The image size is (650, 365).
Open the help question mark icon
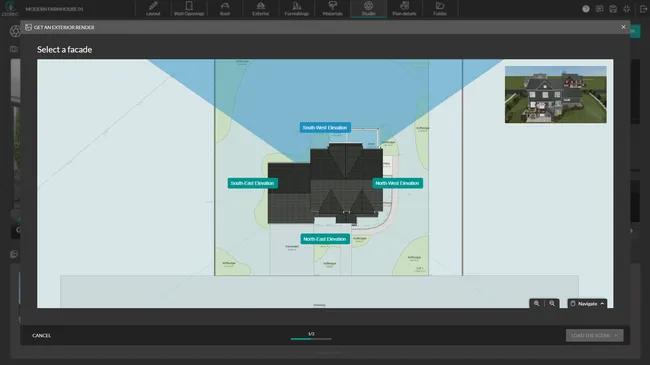(586, 9)
